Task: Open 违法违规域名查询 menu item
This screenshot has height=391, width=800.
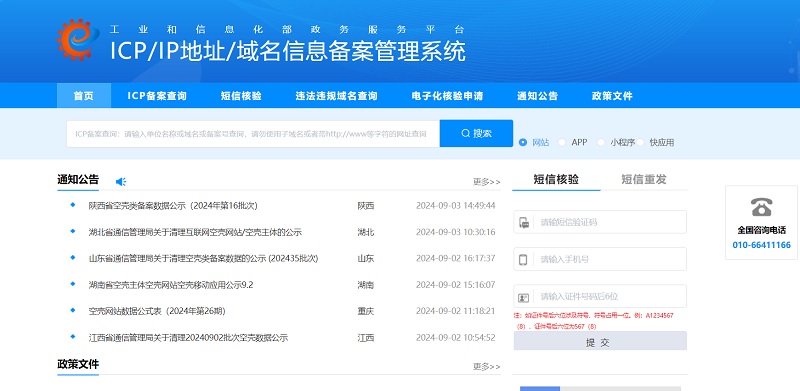Action: [337, 95]
